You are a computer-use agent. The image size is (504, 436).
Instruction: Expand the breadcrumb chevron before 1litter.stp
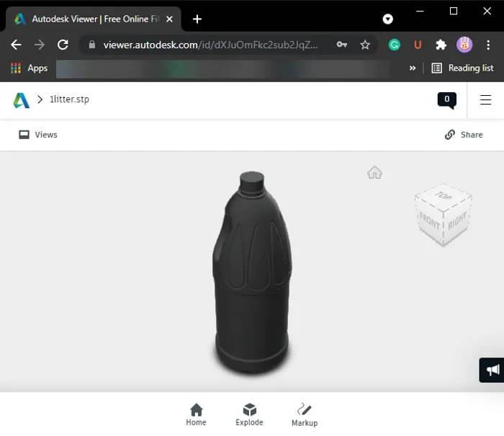click(x=40, y=99)
